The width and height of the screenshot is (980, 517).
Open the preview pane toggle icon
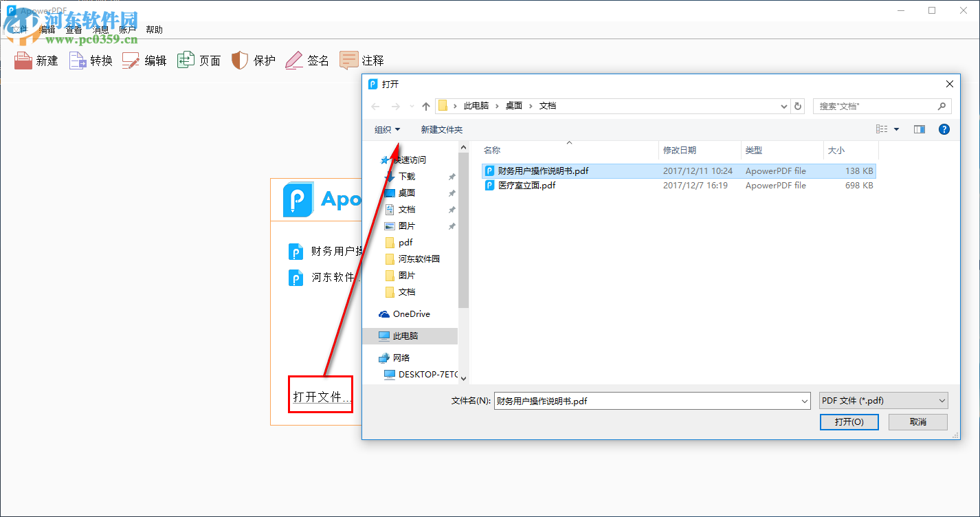(919, 129)
